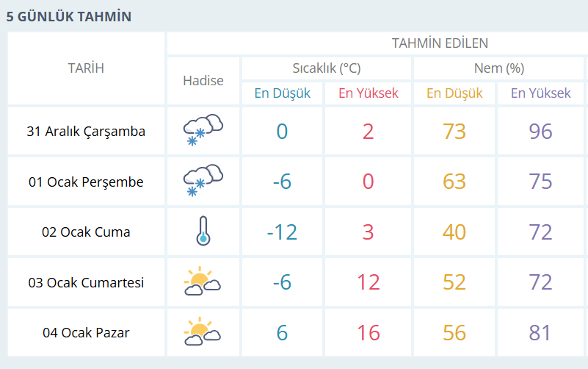
Task: Click the Sıcaklık (°C) header
Action: point(326,68)
